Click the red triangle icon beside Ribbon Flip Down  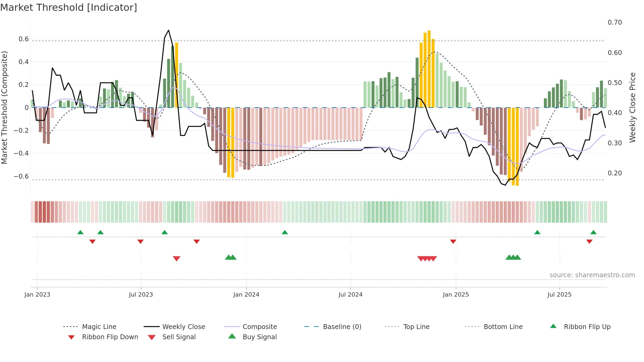[71, 337]
